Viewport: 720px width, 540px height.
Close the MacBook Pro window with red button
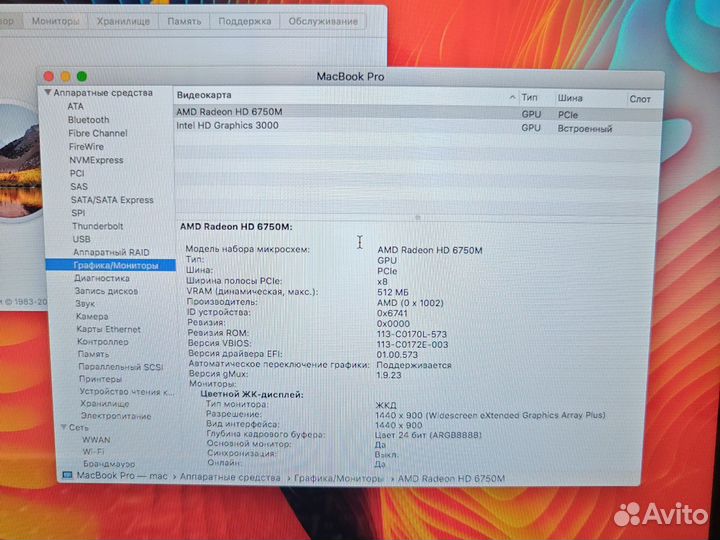49,77
